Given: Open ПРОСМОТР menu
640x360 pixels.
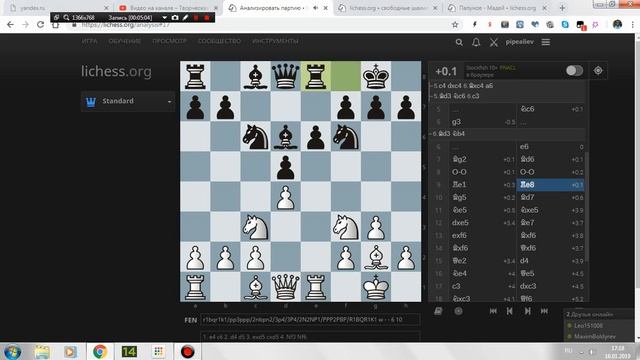Looking at the screenshot, I should pyautogui.click(x=169, y=41).
